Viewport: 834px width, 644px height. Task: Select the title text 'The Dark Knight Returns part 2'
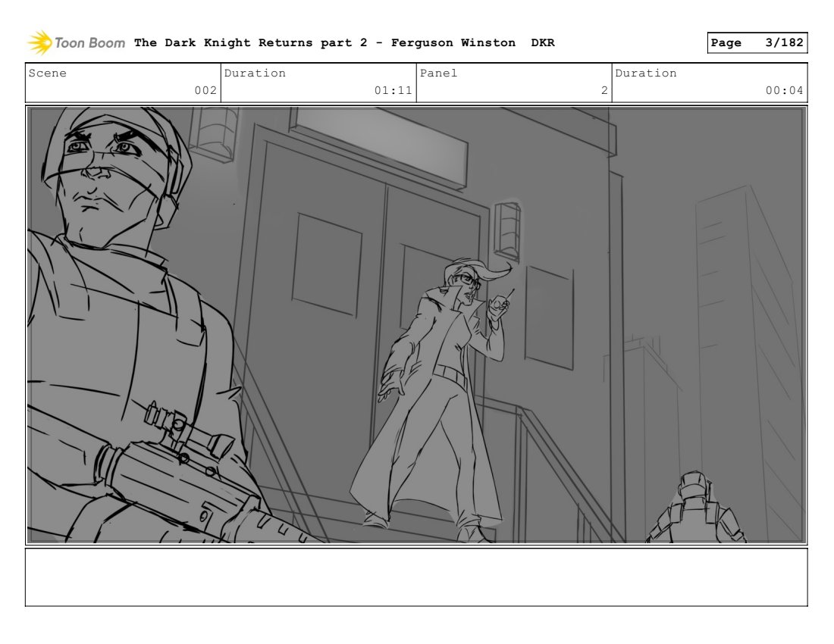click(250, 43)
